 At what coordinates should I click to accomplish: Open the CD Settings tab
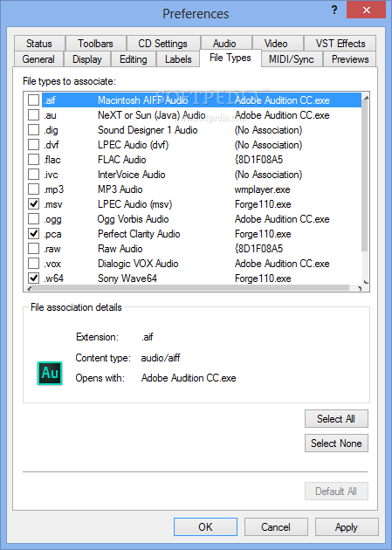pyautogui.click(x=163, y=44)
